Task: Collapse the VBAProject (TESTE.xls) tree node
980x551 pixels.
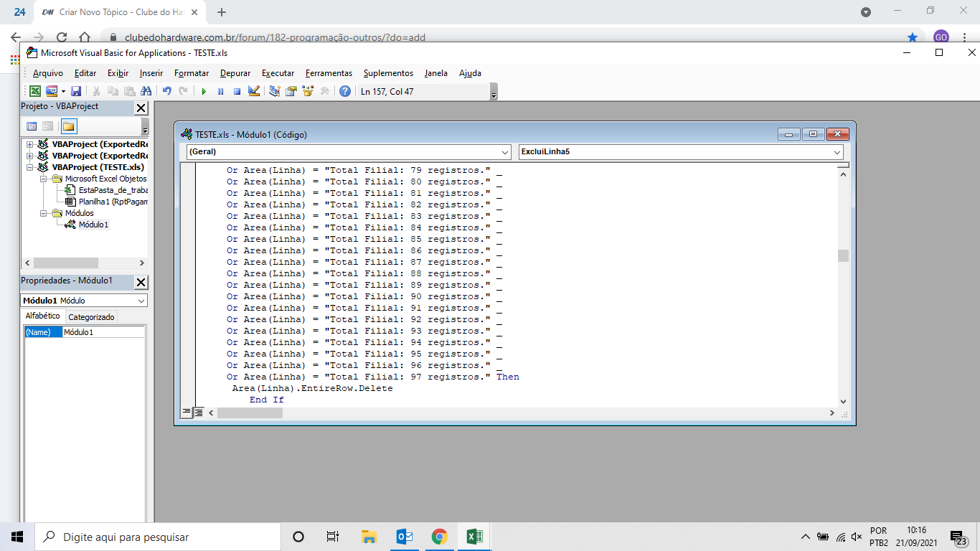Action: 30,167
